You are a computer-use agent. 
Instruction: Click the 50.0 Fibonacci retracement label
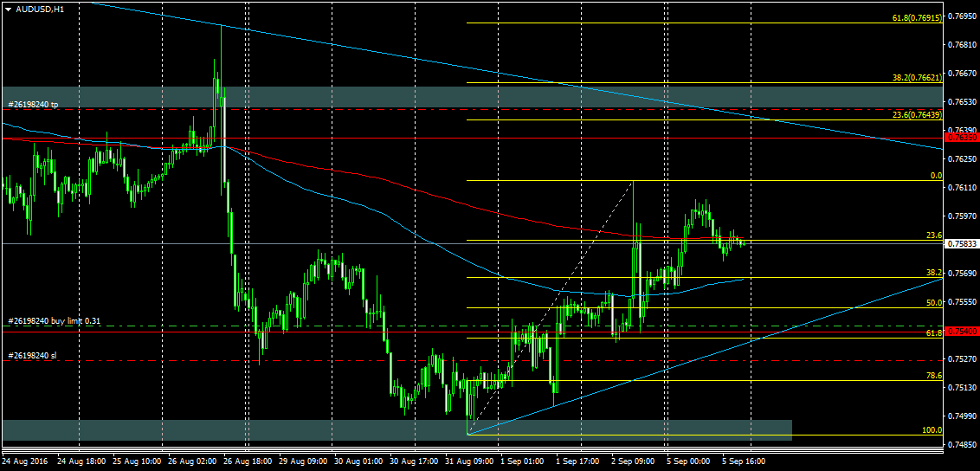934,302
